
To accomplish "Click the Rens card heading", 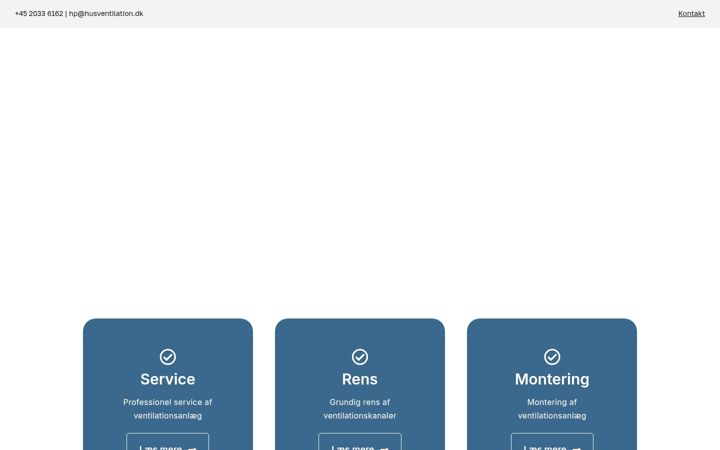I will [x=360, y=379].
